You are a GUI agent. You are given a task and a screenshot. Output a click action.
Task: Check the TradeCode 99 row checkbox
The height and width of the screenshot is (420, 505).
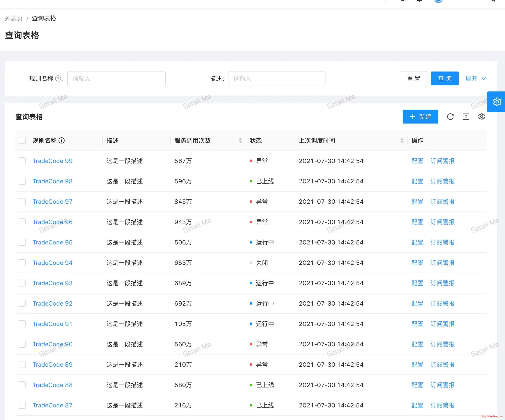pyautogui.click(x=22, y=161)
